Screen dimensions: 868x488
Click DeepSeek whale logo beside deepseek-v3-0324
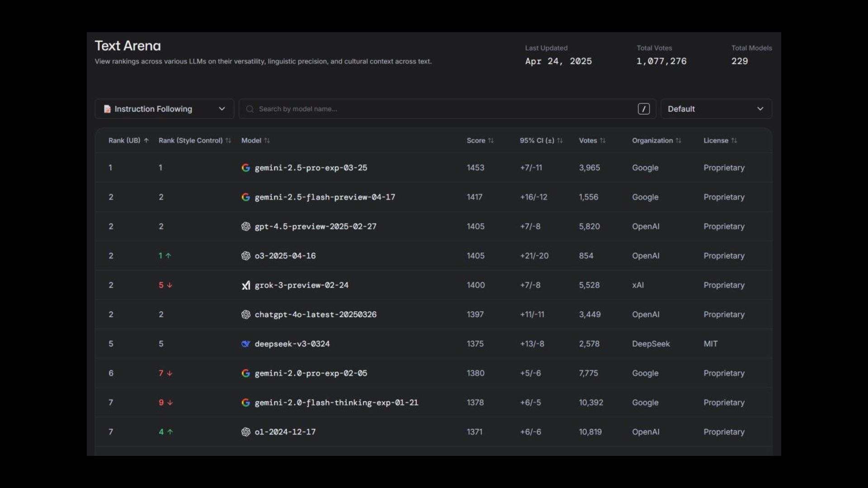click(245, 344)
